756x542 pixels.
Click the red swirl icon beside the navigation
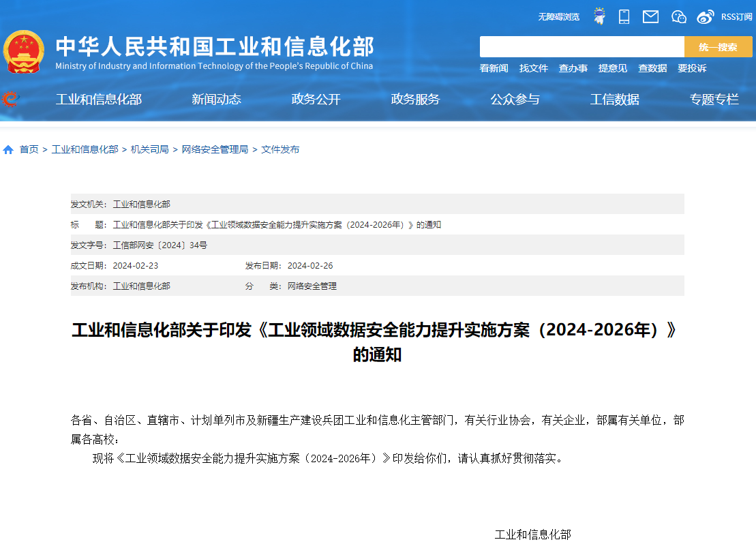click(x=10, y=100)
